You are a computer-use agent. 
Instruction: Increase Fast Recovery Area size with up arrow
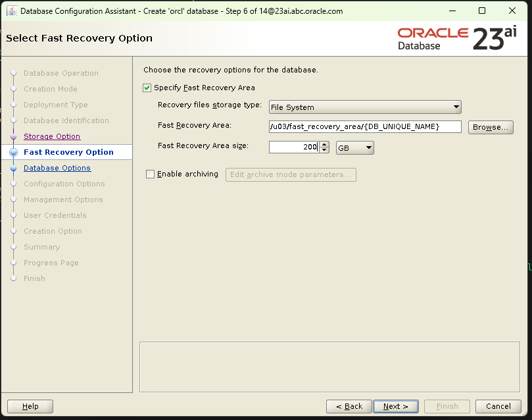click(324, 145)
